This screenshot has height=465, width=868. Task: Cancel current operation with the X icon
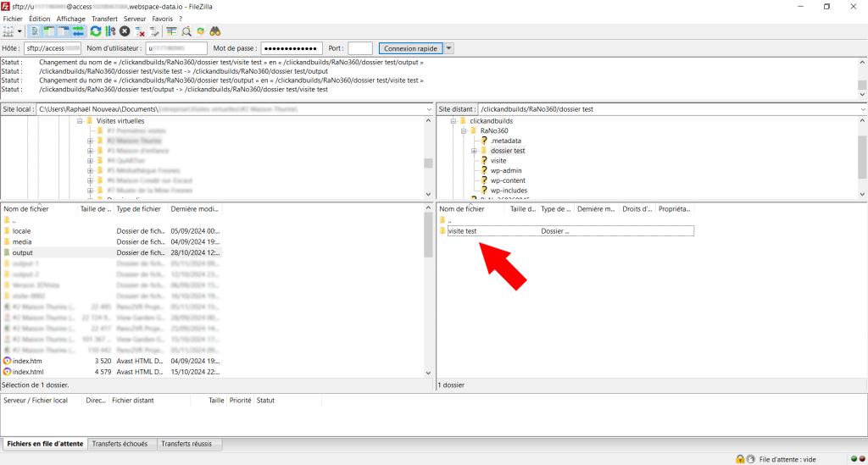pos(125,31)
